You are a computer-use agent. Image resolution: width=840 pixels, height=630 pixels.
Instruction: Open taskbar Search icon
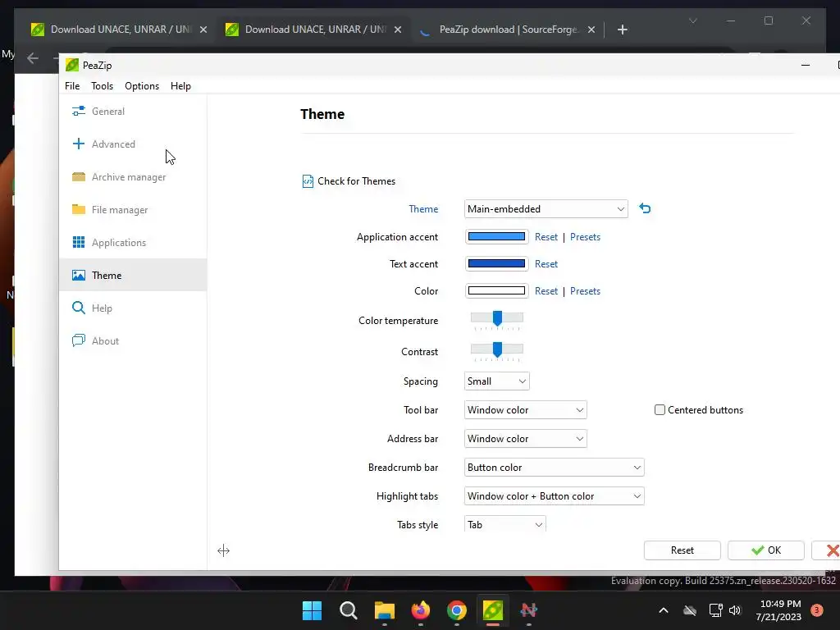click(x=348, y=610)
